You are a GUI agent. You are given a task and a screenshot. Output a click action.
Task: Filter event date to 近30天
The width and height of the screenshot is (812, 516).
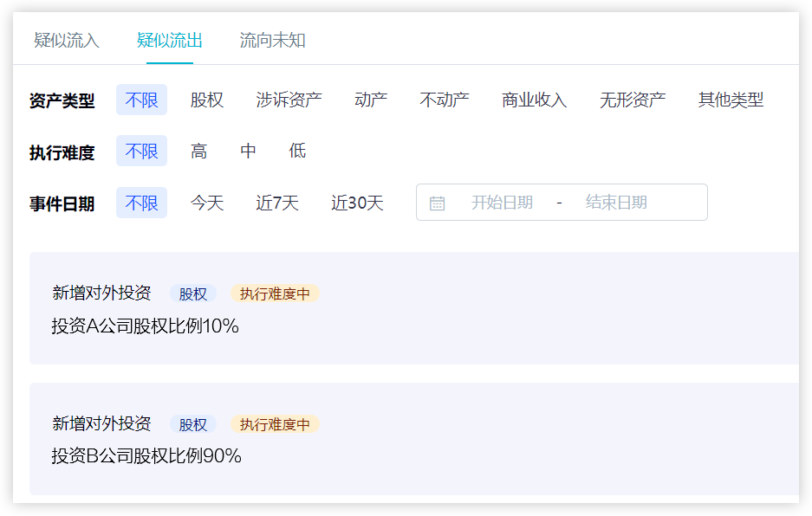point(357,203)
